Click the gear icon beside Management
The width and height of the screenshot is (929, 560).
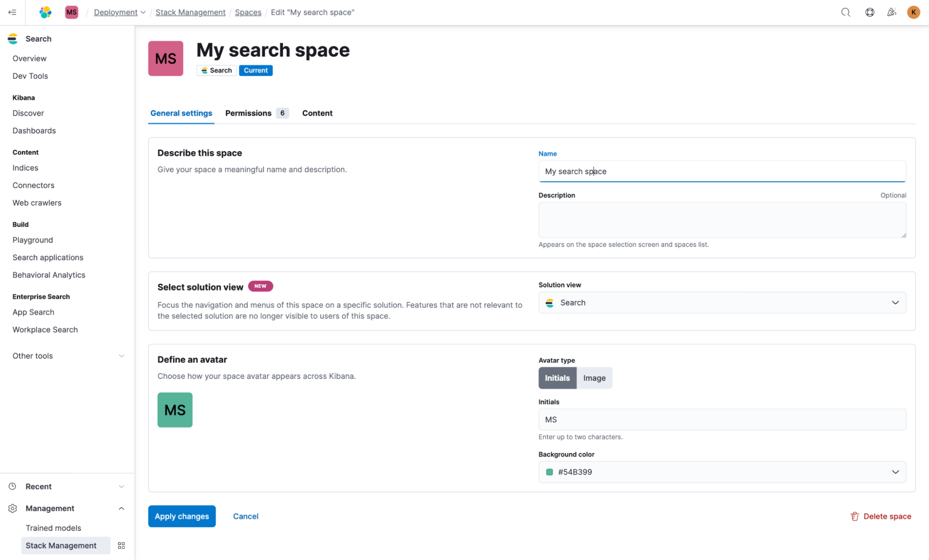click(x=13, y=508)
